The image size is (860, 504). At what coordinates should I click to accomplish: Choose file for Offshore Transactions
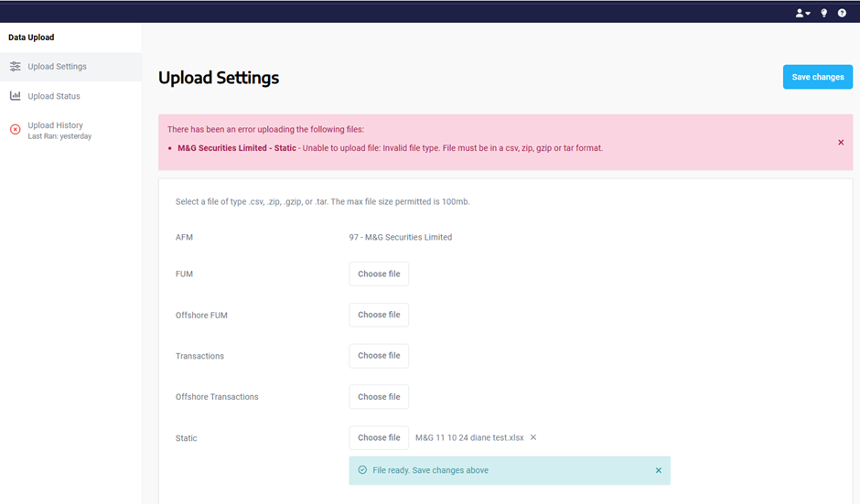tap(379, 397)
